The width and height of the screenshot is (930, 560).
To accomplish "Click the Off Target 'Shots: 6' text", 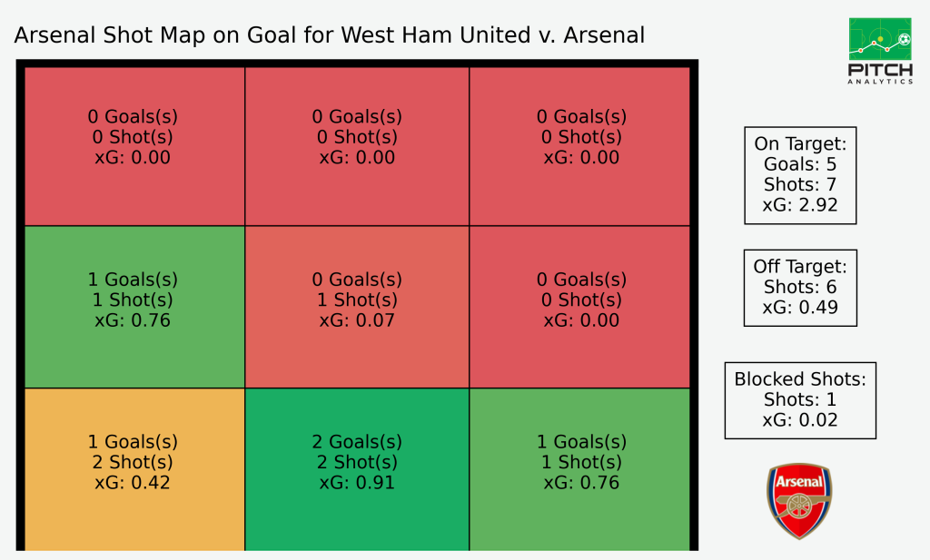I will (800, 287).
